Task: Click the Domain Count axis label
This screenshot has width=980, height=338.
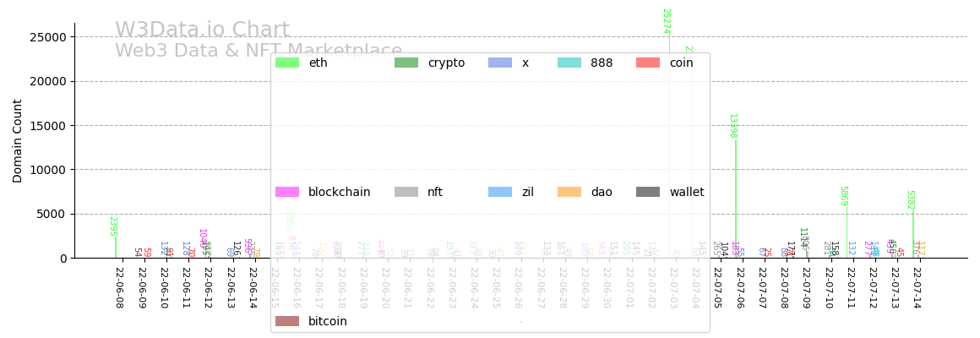Action: click(x=18, y=140)
